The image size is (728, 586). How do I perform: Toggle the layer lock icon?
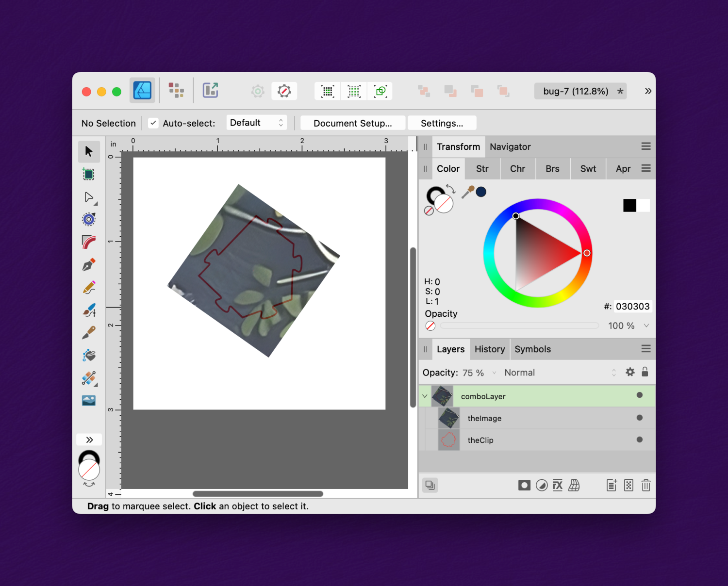pos(645,372)
